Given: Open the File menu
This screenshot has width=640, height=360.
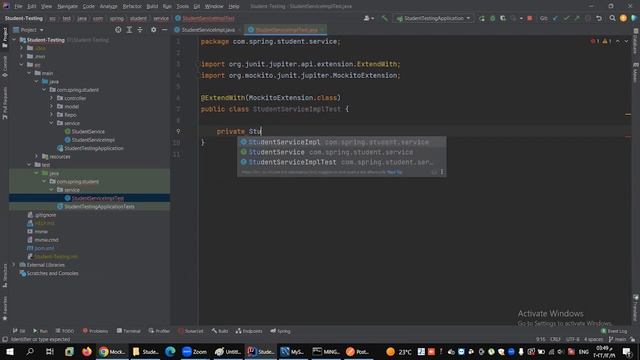Looking at the screenshot, I should pos(18,6).
